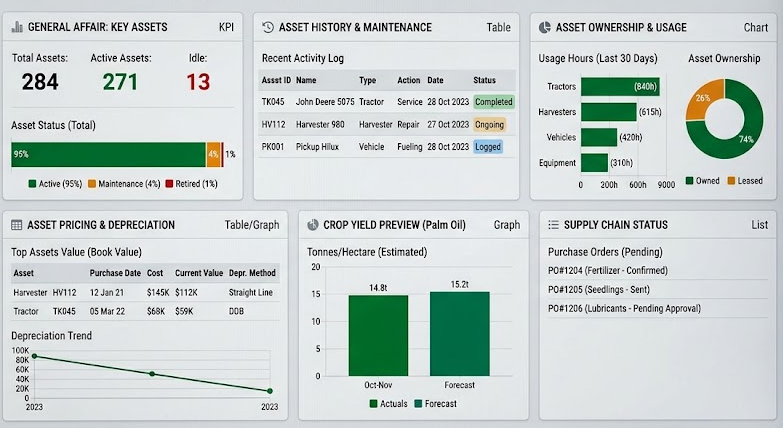Screen dimensions: 783x428
Task: Click the list icon beside Supply Chain Status
Action: tap(553, 225)
